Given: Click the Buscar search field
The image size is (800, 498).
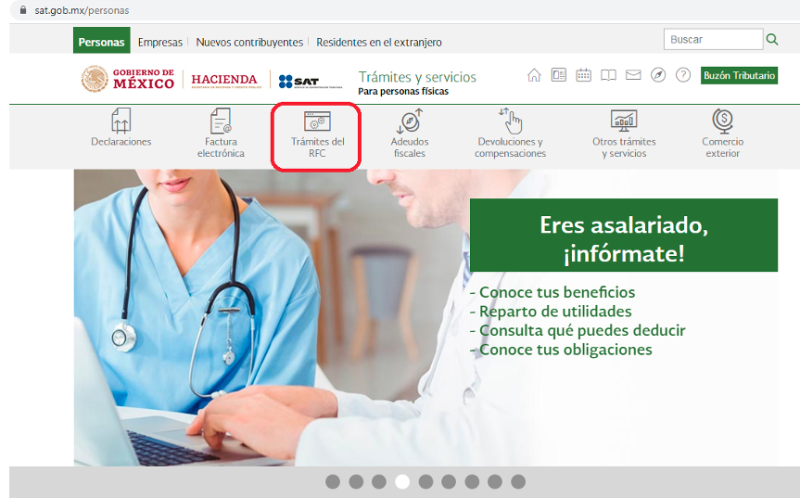Looking at the screenshot, I should [x=713, y=39].
